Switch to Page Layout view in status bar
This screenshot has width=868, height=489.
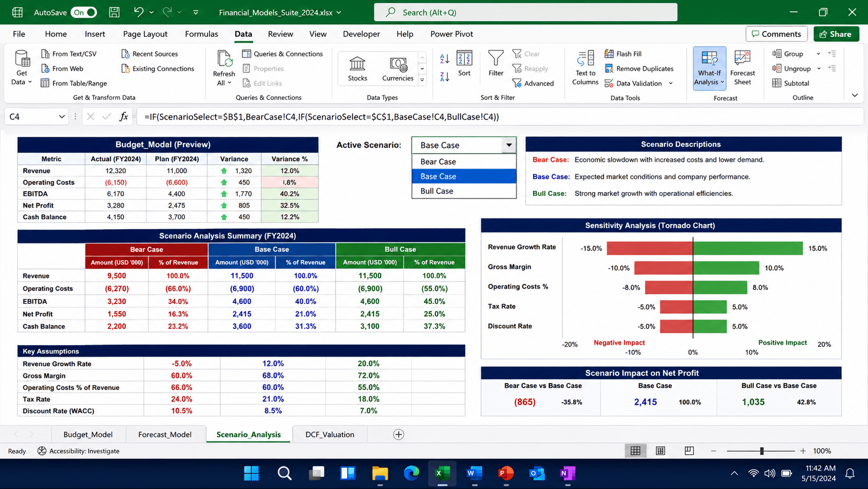pyautogui.click(x=660, y=451)
